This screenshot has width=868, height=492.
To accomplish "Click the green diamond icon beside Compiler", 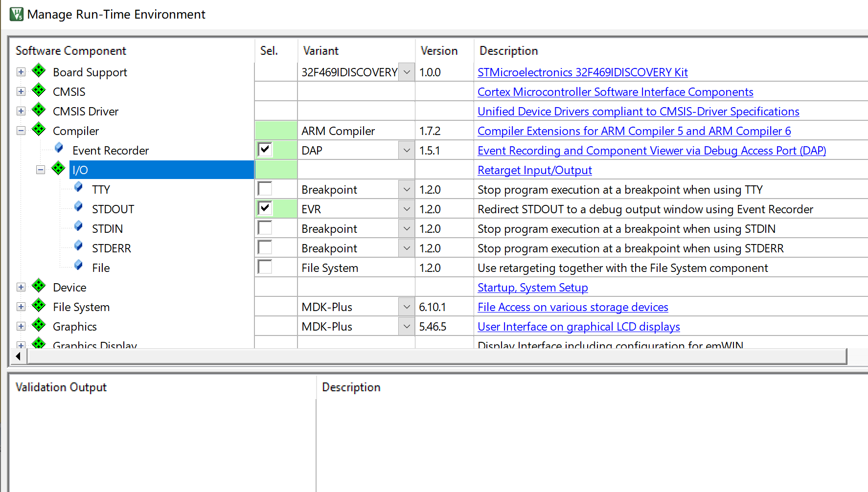I will pyautogui.click(x=39, y=130).
